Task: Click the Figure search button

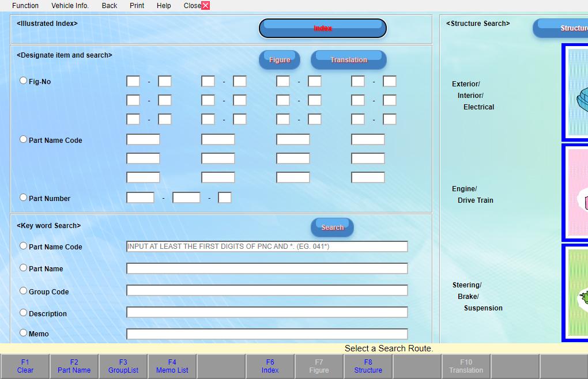Action: click(280, 59)
